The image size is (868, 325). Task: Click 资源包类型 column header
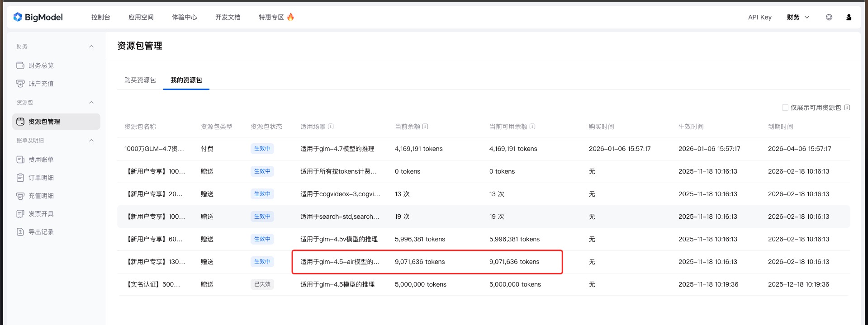pos(217,127)
